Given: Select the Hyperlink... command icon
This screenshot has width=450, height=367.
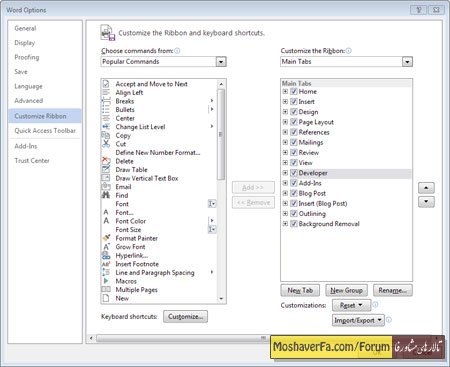Looking at the screenshot, I should [x=106, y=255].
